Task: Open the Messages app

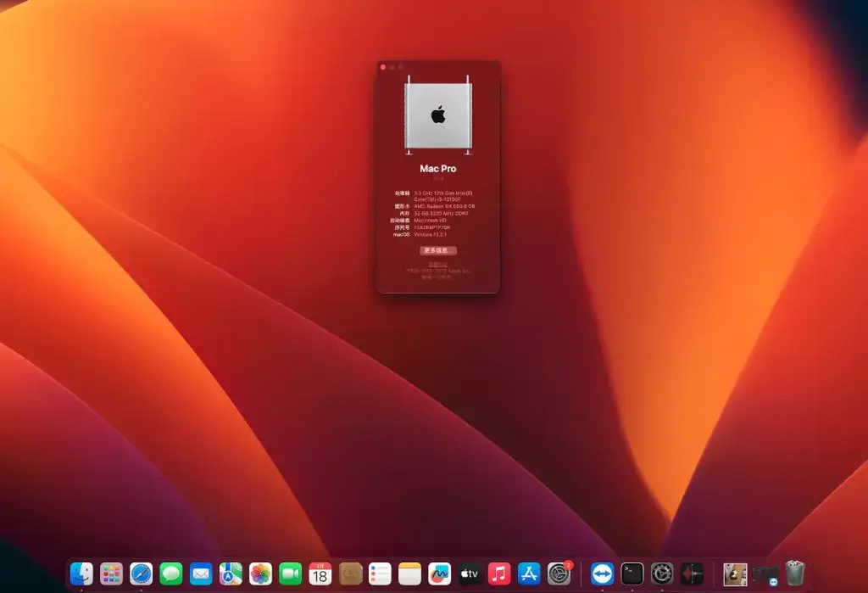Action: click(171, 574)
